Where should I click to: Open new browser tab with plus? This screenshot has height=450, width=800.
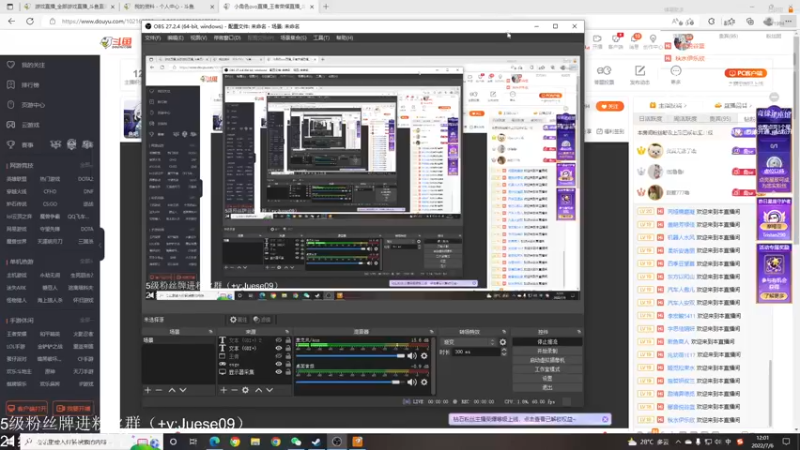pos(326,7)
